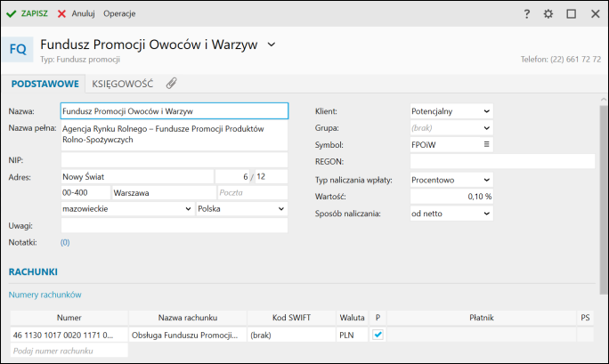609x364 pixels.
Task: Click the Wartość field 0,10 %
Action: click(451, 197)
